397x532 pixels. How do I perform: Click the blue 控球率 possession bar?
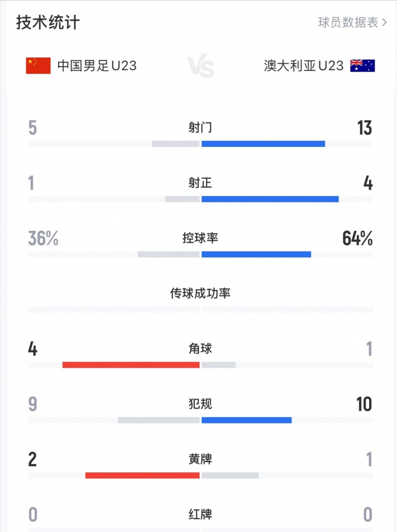pos(256,254)
